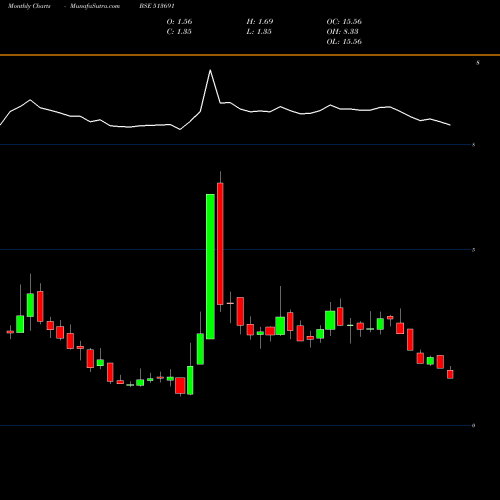Click the low value "L: 1.35"
The image size is (500, 500).
(x=259, y=31)
